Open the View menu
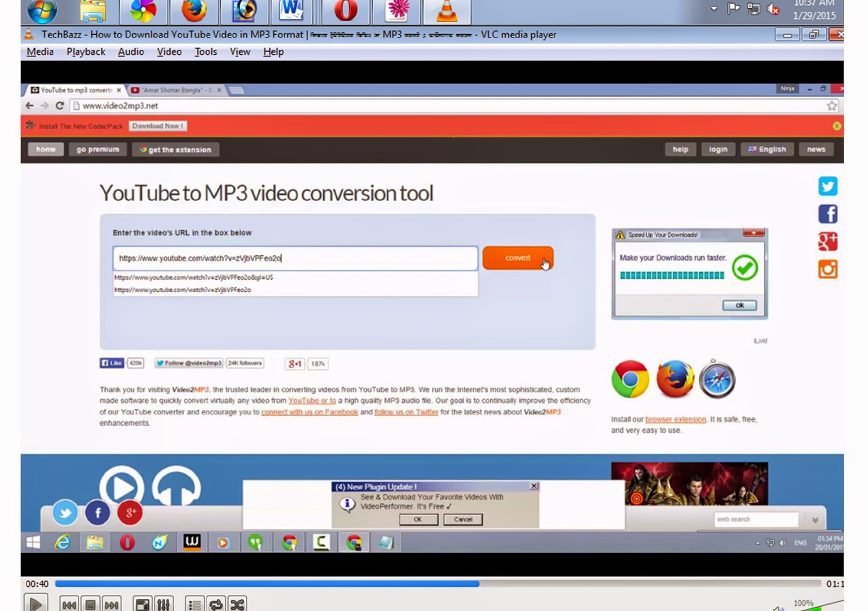The image size is (868, 611). [240, 52]
